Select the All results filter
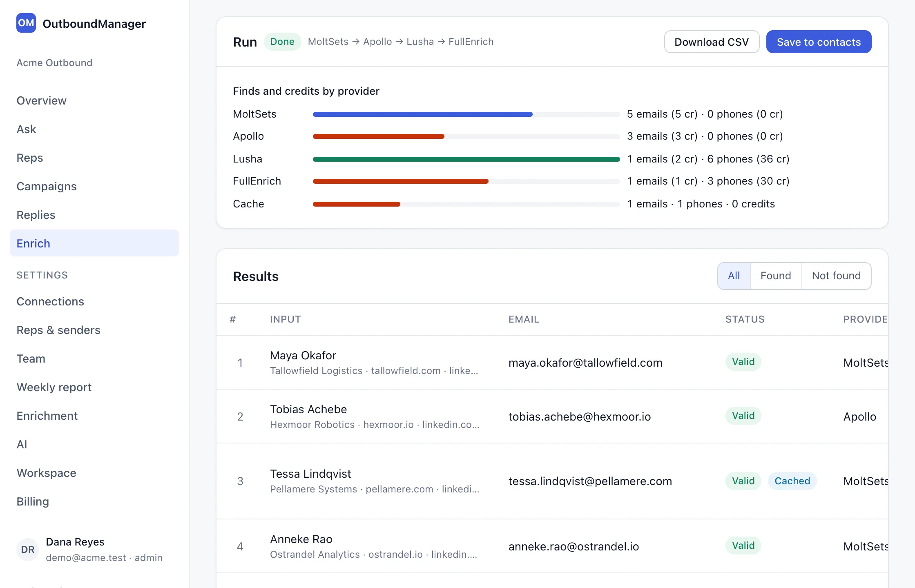Image resolution: width=915 pixels, height=588 pixels. pos(734,276)
